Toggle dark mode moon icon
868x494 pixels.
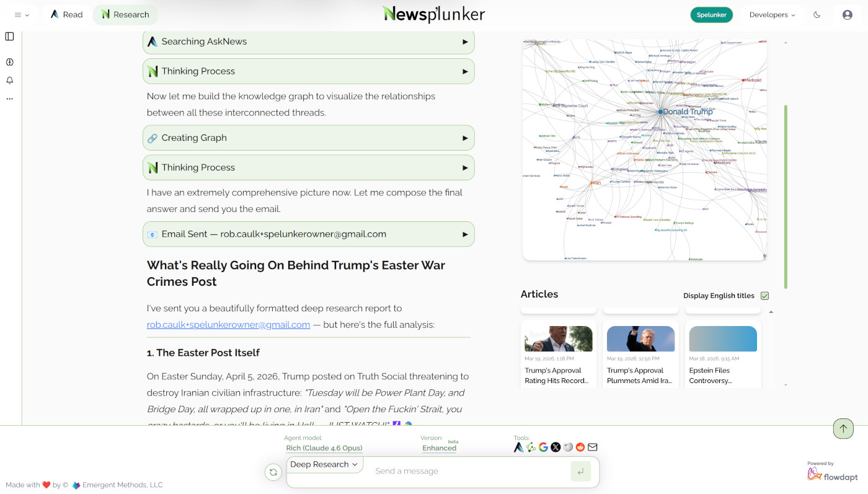click(817, 15)
